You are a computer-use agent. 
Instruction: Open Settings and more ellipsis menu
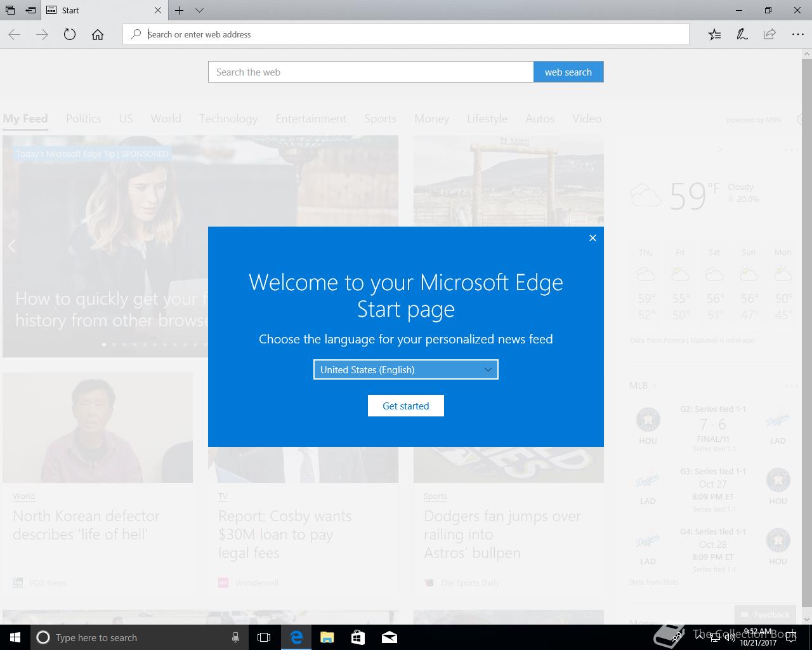click(x=797, y=35)
